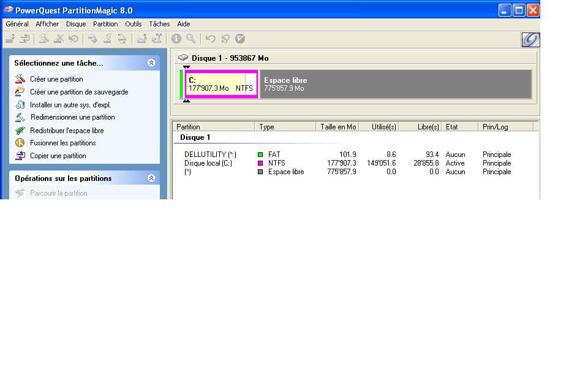Click the delete partition toolbar icon
This screenshot has width=588, height=368.
pos(59,38)
